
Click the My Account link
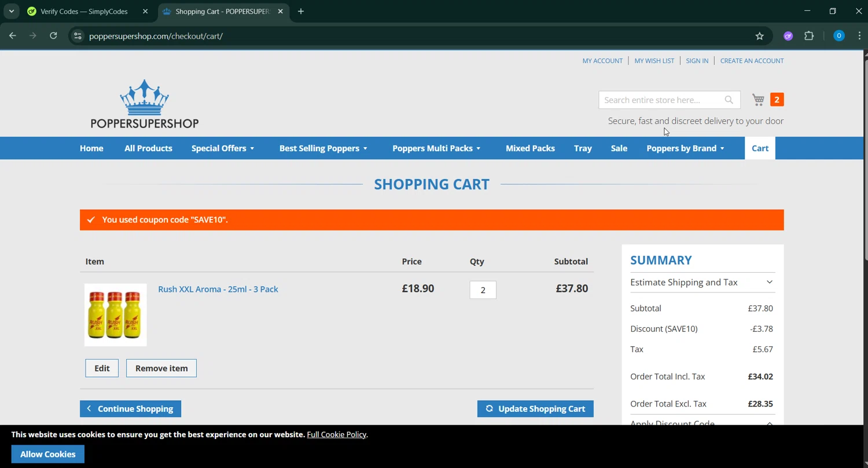click(602, 61)
